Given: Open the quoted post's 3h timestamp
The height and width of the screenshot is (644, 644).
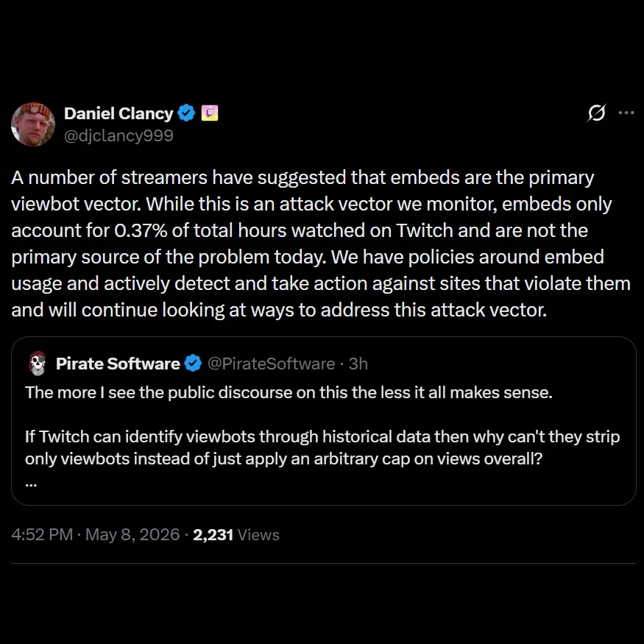Looking at the screenshot, I should [x=358, y=364].
